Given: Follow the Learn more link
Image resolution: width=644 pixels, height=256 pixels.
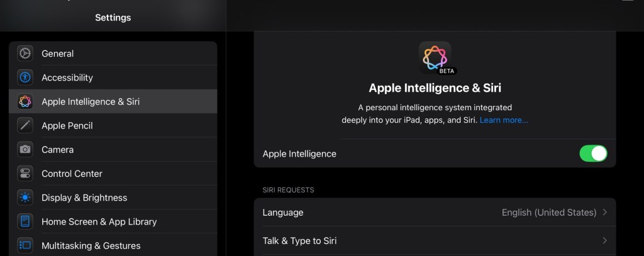Looking at the screenshot, I should pyautogui.click(x=504, y=120).
